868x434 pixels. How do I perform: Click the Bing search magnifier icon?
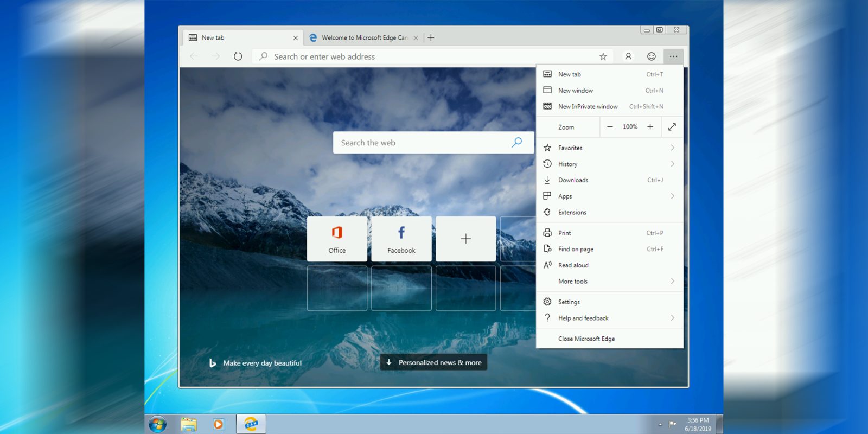pyautogui.click(x=516, y=142)
